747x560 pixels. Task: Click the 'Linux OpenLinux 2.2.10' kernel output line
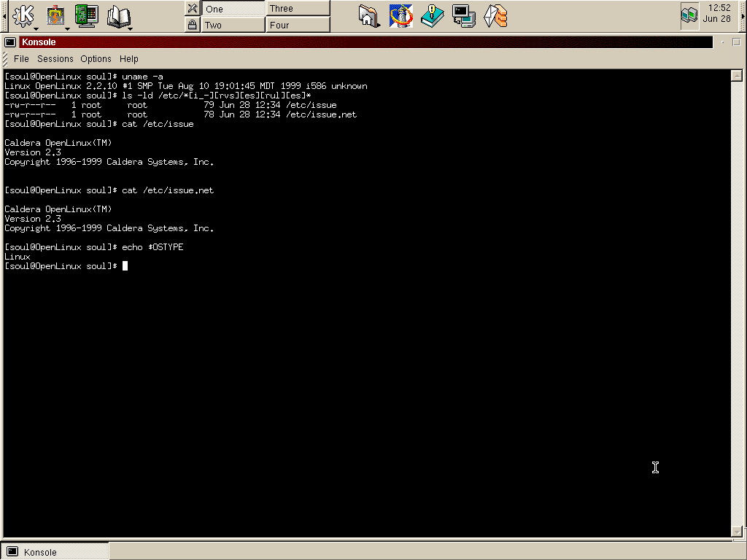186,86
